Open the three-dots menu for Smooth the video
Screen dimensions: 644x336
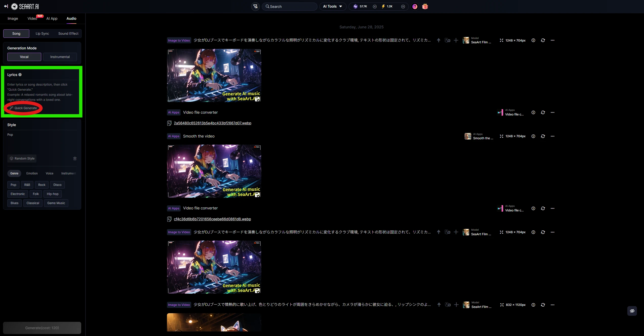pyautogui.click(x=552, y=136)
